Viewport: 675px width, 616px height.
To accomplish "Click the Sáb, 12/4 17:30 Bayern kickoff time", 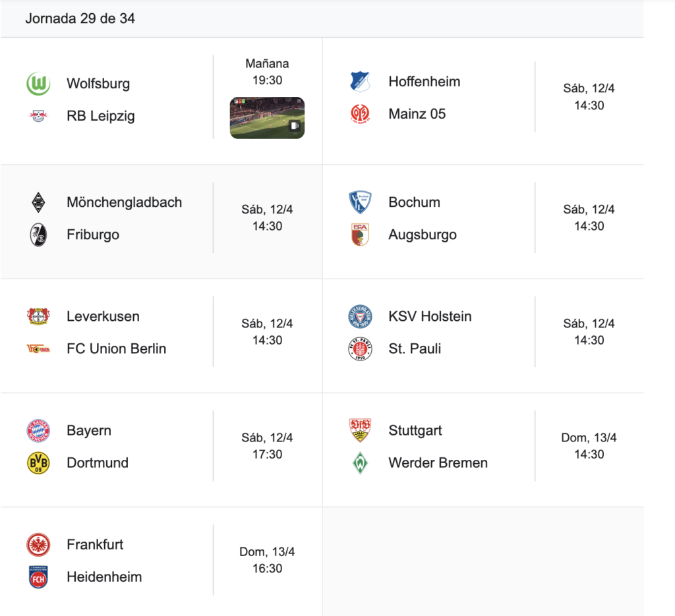I will pyautogui.click(x=268, y=446).
